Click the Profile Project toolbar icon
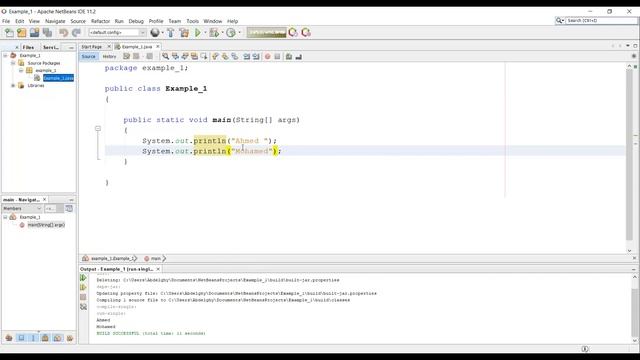Viewport: 640px width, 360px height. pyautogui.click(x=231, y=33)
